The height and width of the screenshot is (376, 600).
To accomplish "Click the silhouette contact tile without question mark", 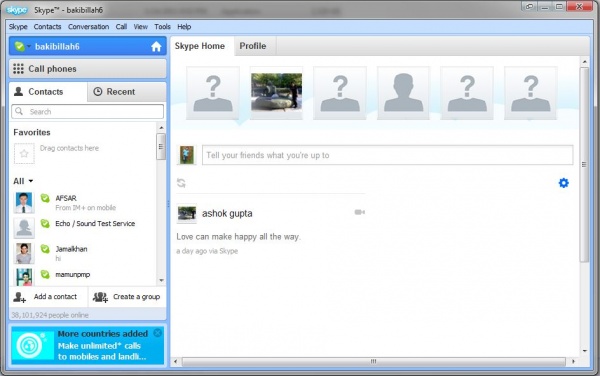I will (x=403, y=93).
